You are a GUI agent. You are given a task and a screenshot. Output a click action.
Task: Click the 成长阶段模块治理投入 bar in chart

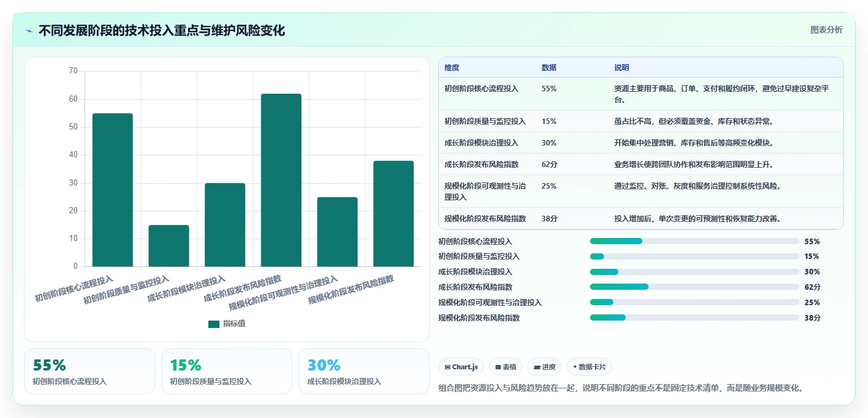point(224,225)
